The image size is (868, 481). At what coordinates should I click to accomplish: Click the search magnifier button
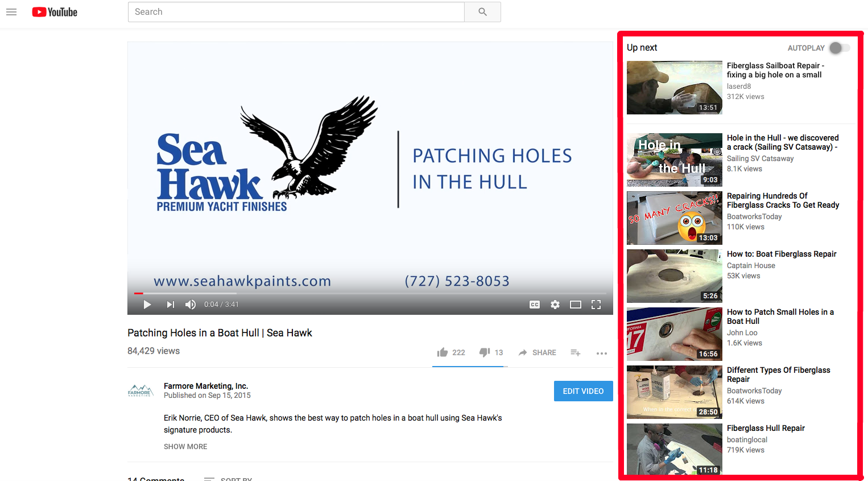click(x=482, y=12)
